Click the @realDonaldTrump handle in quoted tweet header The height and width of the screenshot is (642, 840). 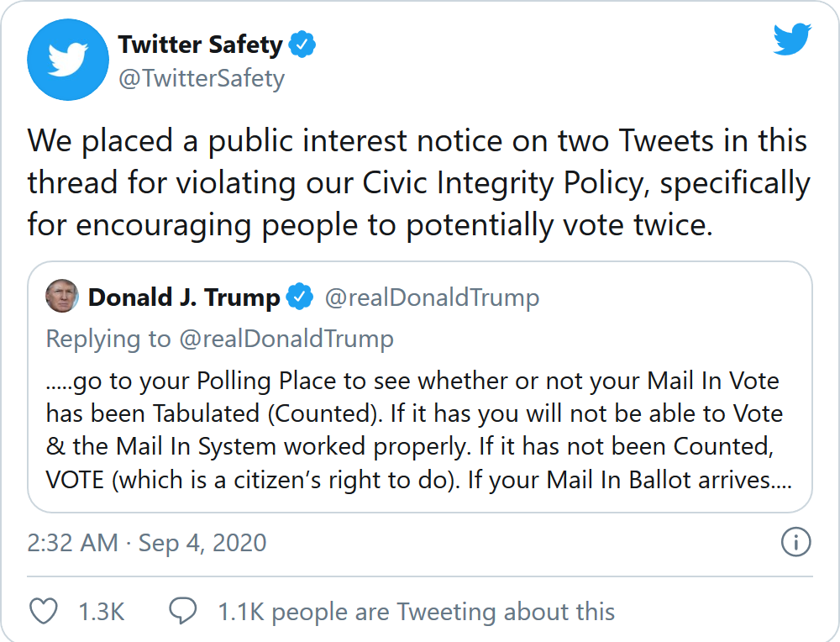pyautogui.click(x=432, y=297)
